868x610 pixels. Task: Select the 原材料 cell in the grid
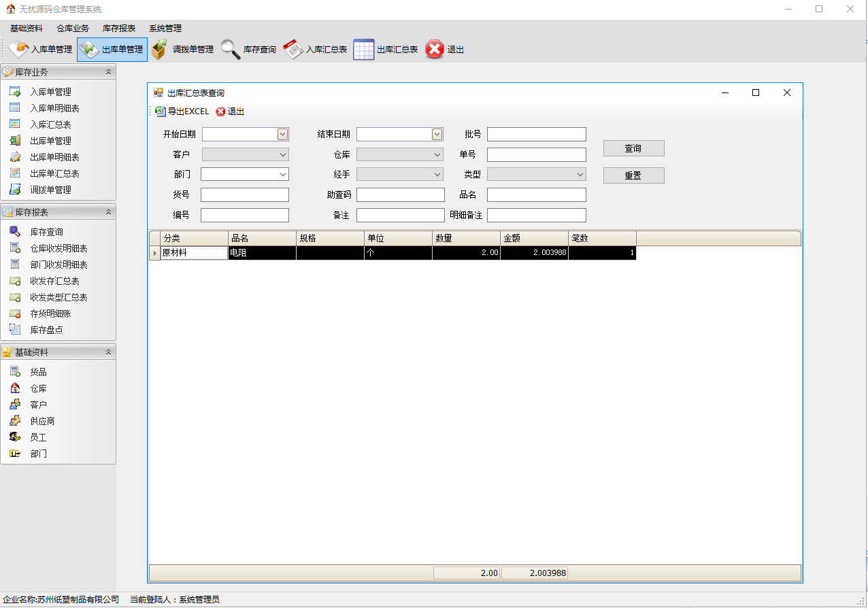[195, 253]
